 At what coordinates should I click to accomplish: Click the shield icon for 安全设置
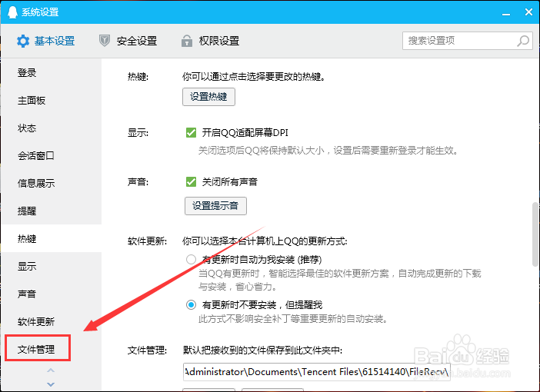pyautogui.click(x=105, y=41)
